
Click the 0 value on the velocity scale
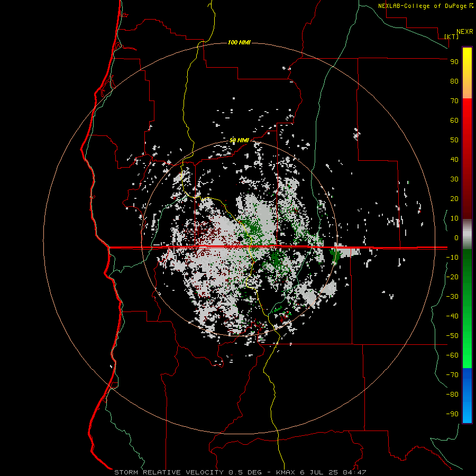(456, 237)
